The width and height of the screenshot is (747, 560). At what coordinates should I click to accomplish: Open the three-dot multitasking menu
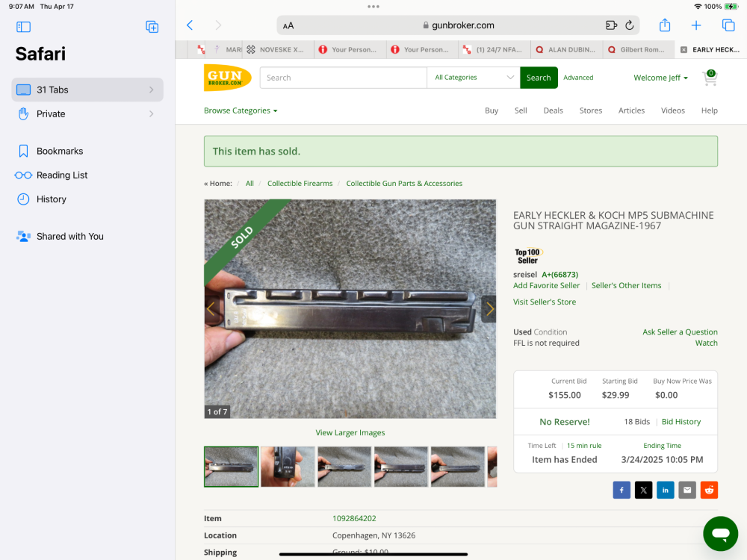[373, 7]
